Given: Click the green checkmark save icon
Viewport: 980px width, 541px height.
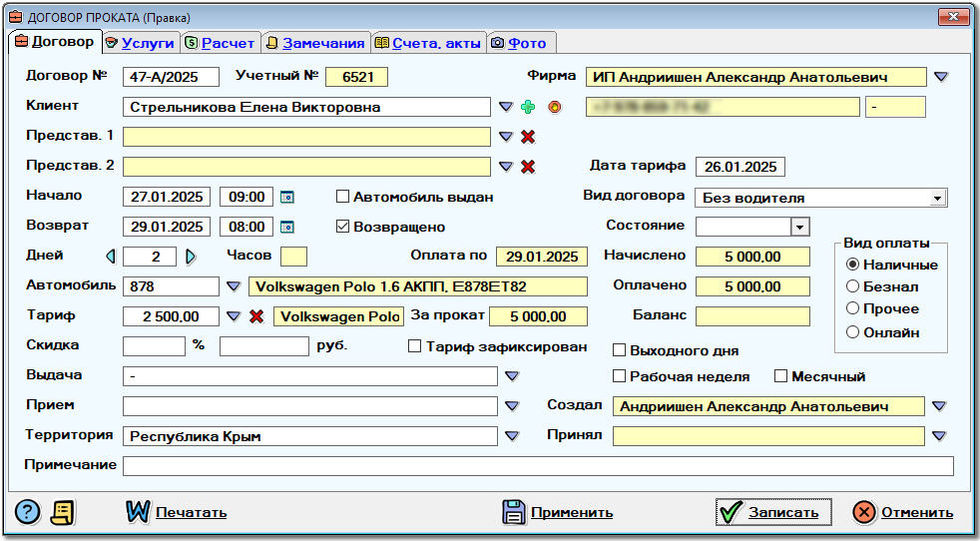Looking at the screenshot, I should point(731,512).
